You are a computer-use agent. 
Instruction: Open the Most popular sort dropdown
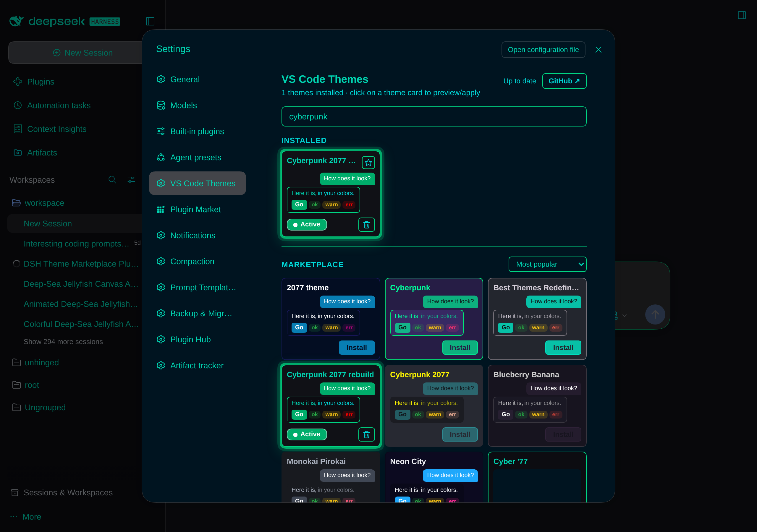pyautogui.click(x=547, y=264)
